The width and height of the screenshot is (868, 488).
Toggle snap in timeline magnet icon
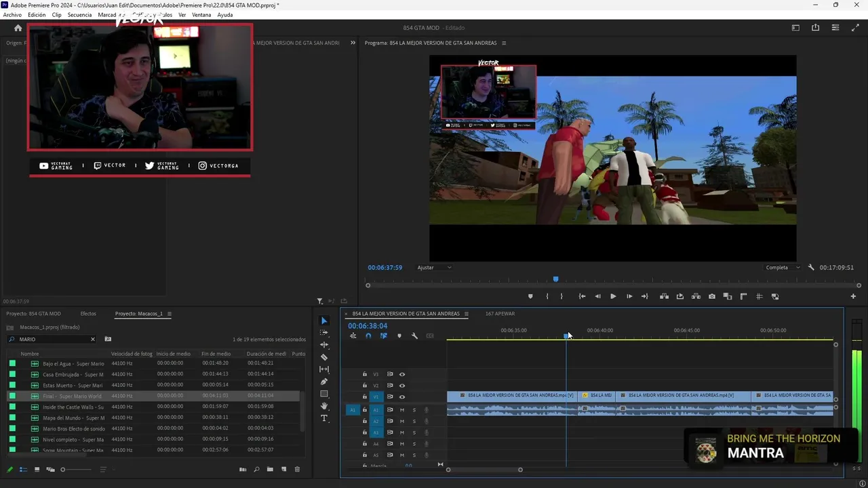click(x=368, y=336)
